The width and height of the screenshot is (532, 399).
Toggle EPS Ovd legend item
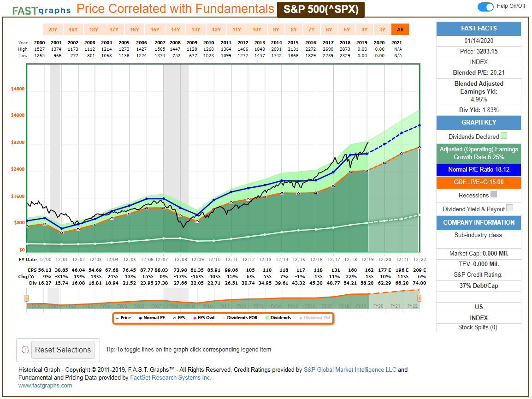(x=204, y=318)
